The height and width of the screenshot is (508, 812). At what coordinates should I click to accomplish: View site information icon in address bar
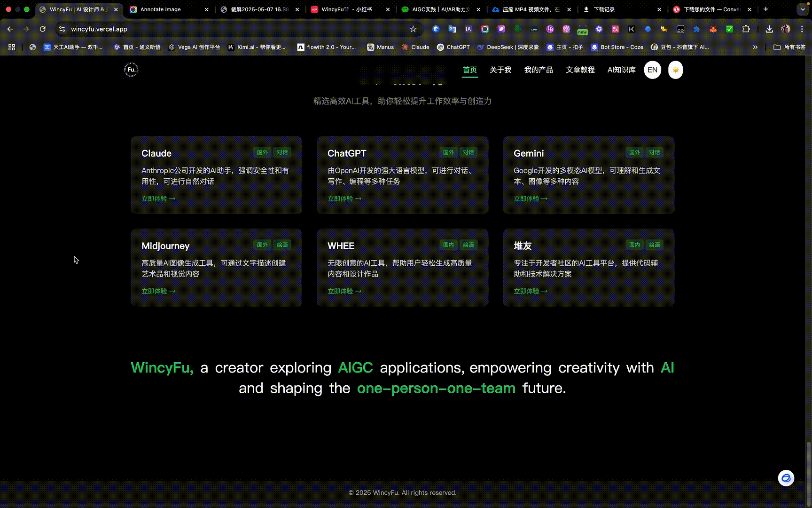click(x=62, y=29)
